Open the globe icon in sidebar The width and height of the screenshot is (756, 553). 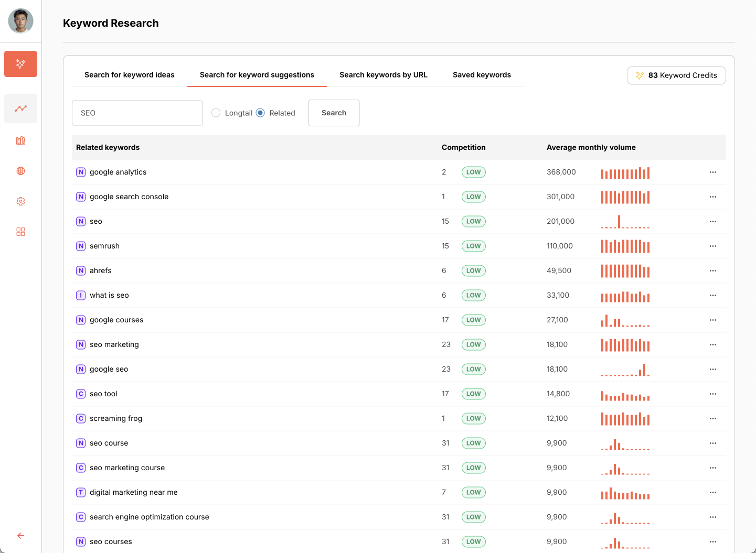[x=20, y=171]
